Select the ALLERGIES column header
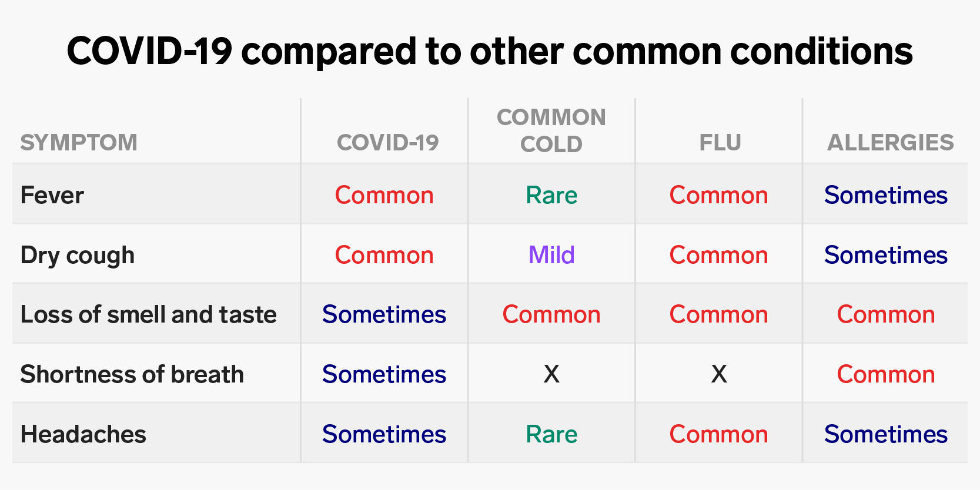Image resolution: width=980 pixels, height=490 pixels. click(890, 142)
